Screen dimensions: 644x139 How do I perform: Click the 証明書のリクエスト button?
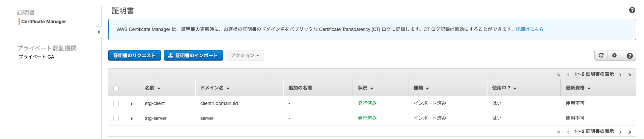[134, 56]
